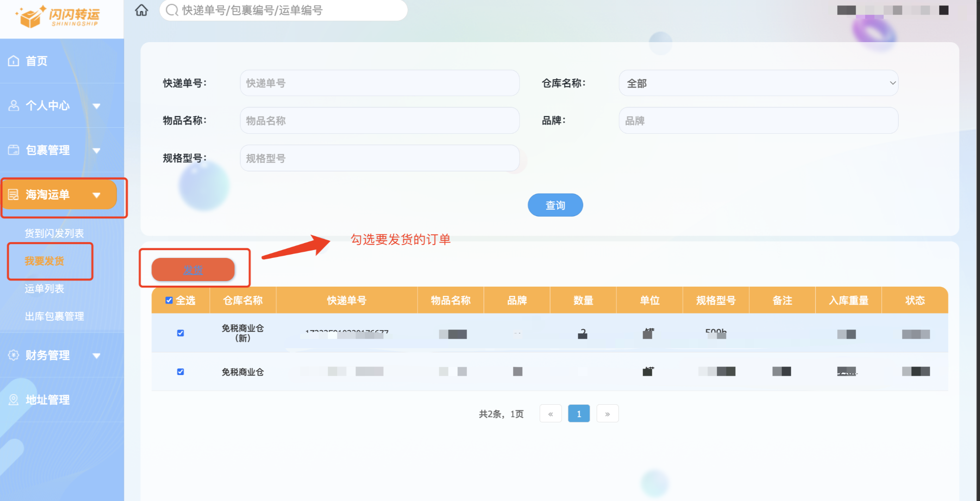Click the 个人中心 person icon
Screen dimensions: 980x501
click(14, 106)
